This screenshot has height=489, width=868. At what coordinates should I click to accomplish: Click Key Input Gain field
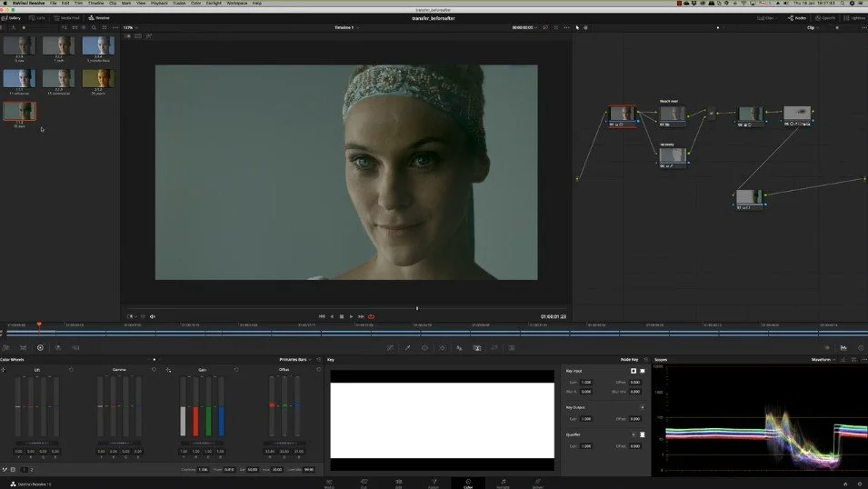pyautogui.click(x=586, y=382)
